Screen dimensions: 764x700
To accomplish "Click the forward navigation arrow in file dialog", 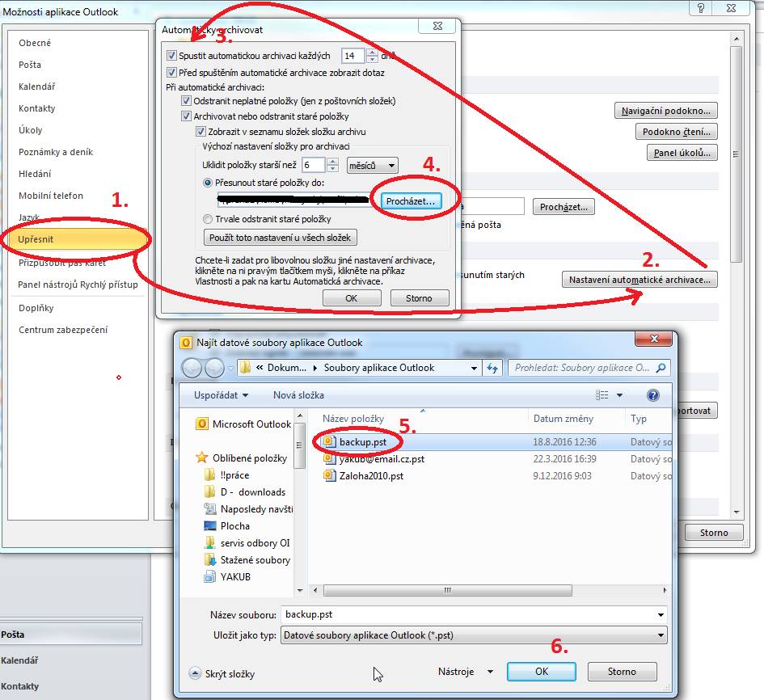I will 214,369.
